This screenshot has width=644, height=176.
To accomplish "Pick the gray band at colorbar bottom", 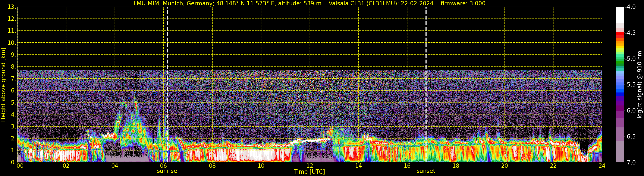I will click(620, 152).
